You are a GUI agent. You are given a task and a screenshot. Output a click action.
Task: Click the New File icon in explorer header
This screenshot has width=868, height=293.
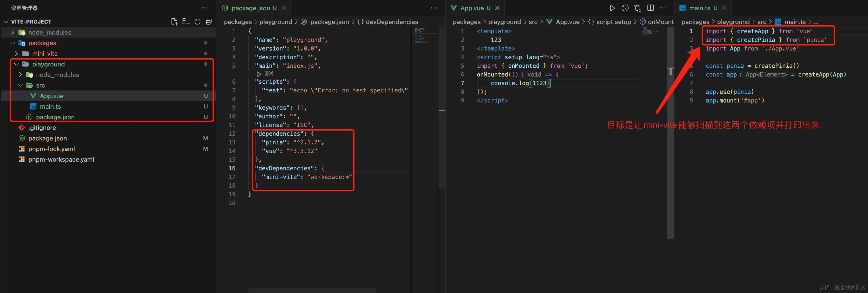tap(174, 22)
